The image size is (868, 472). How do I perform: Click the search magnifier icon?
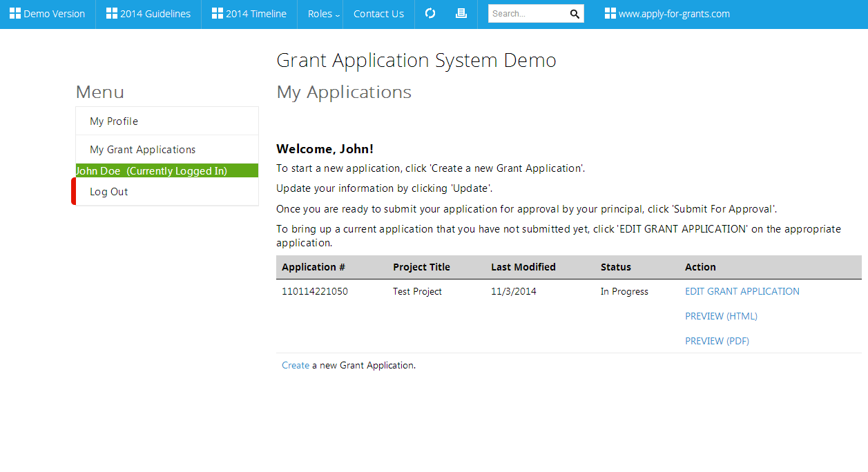575,14
